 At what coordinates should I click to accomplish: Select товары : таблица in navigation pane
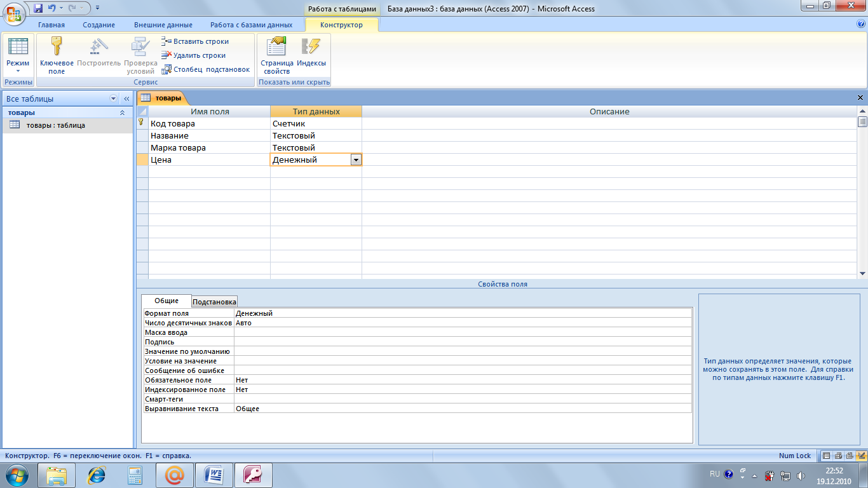tap(67, 125)
